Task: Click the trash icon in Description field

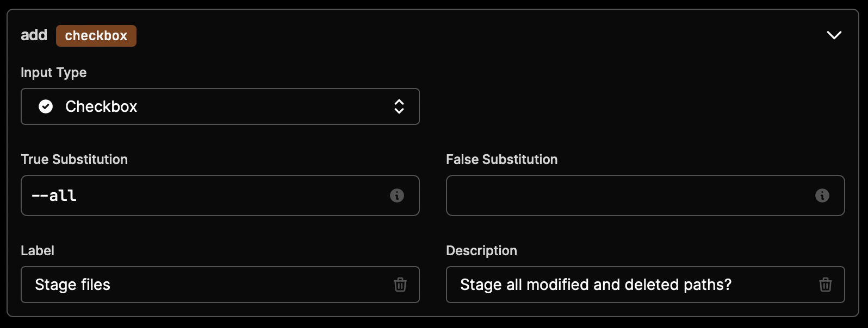Action: tap(826, 285)
